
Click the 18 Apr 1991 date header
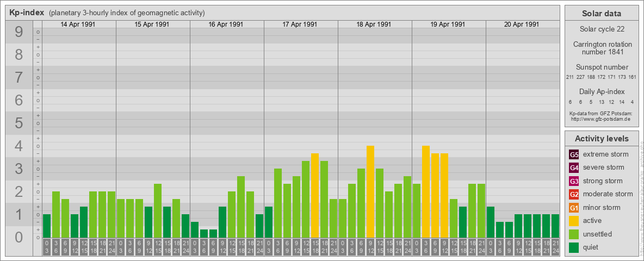click(374, 24)
